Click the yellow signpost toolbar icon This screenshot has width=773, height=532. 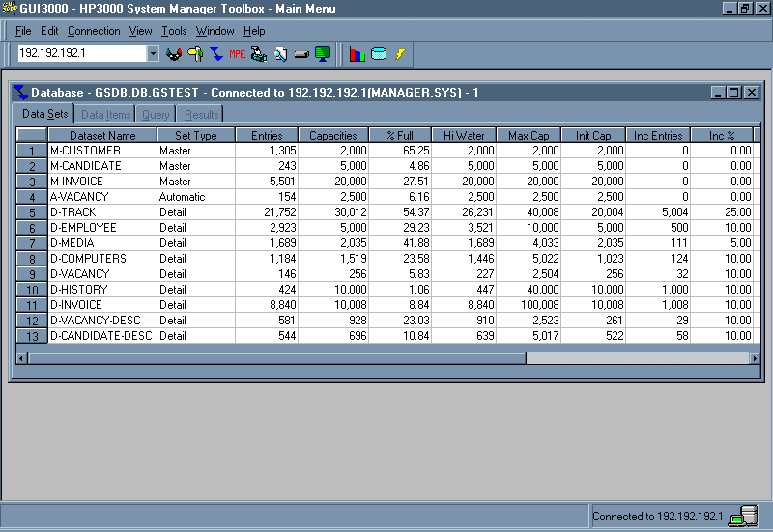pyautogui.click(x=195, y=54)
